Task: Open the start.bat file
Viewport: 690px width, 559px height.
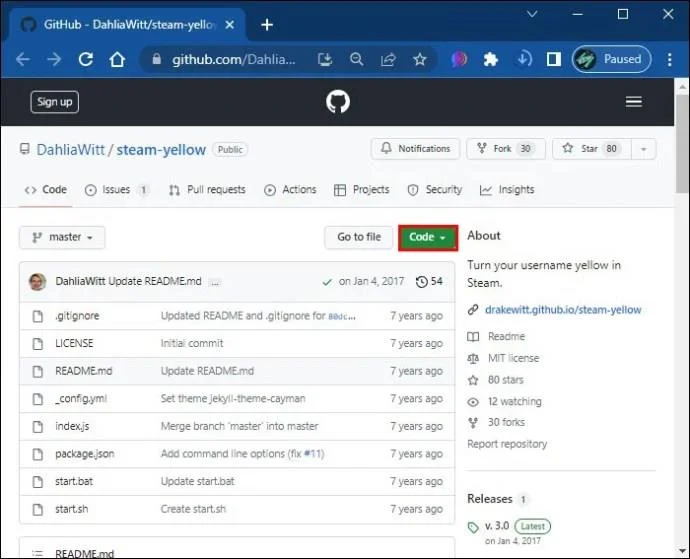Action: (x=74, y=482)
